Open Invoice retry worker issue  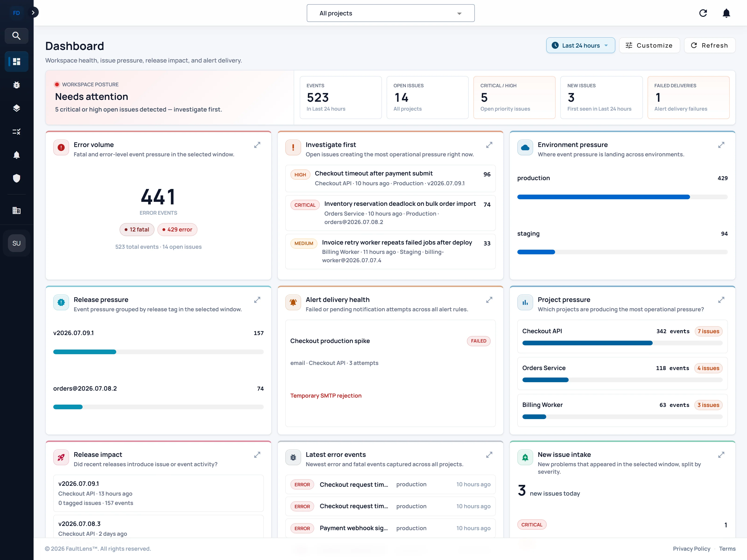390,252
